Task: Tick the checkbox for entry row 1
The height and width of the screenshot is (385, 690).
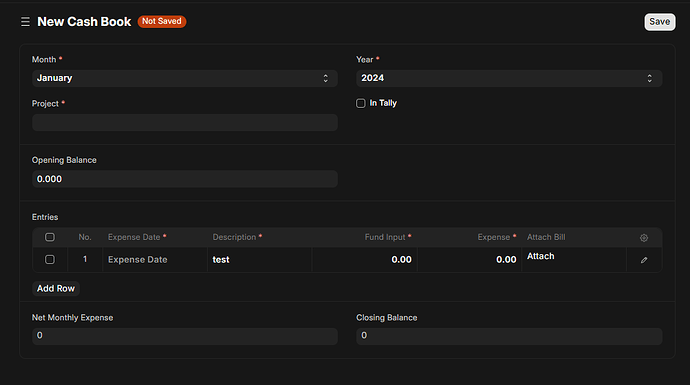Action: point(50,260)
